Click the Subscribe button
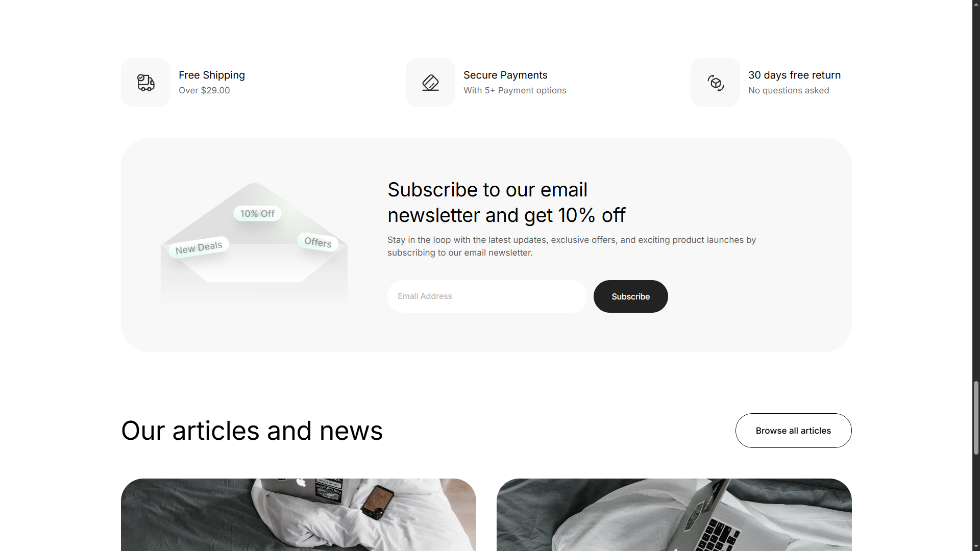The image size is (980, 551). pyautogui.click(x=630, y=296)
